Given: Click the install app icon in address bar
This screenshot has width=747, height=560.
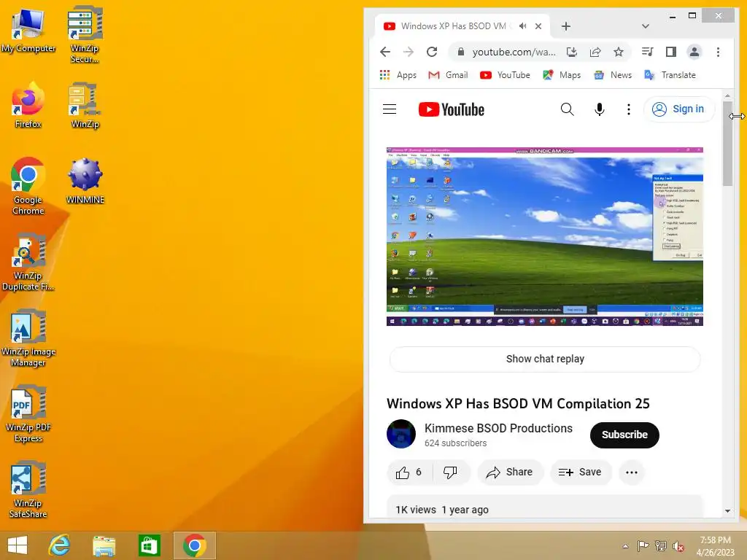Looking at the screenshot, I should pos(572,52).
